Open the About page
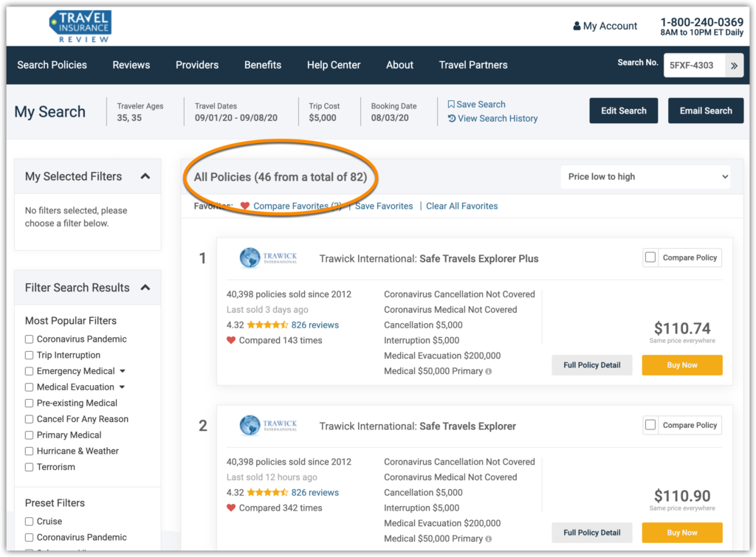756x557 pixels. 399,65
